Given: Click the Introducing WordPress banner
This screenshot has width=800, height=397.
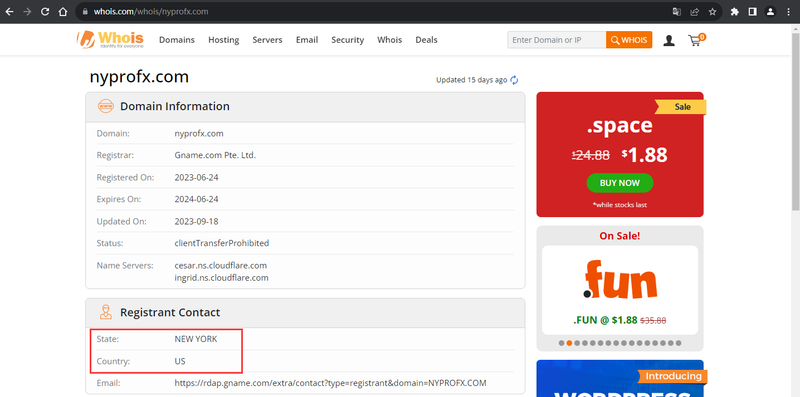Looking at the screenshot, I should point(620,378).
